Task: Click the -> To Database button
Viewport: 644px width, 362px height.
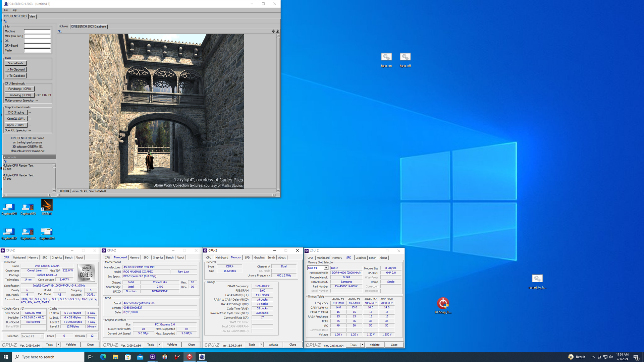Action: 16,76
